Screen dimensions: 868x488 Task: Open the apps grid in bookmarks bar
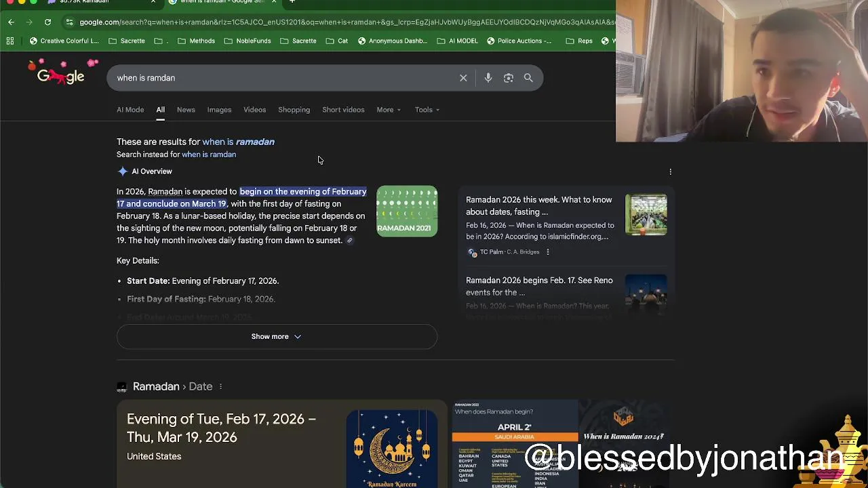coord(10,41)
